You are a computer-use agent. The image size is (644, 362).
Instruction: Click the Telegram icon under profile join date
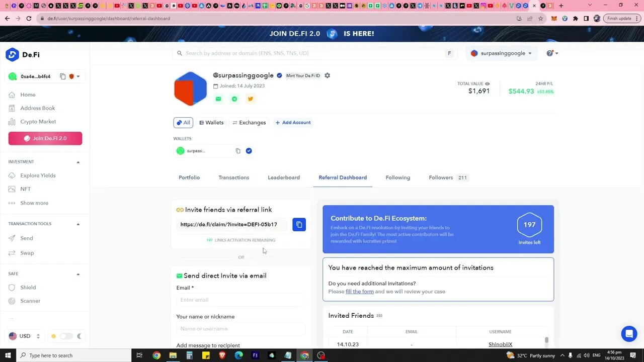coord(234,99)
